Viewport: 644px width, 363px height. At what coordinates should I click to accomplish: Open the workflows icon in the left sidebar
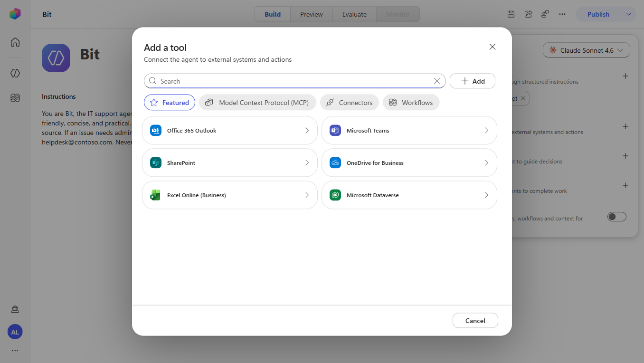[x=15, y=98]
